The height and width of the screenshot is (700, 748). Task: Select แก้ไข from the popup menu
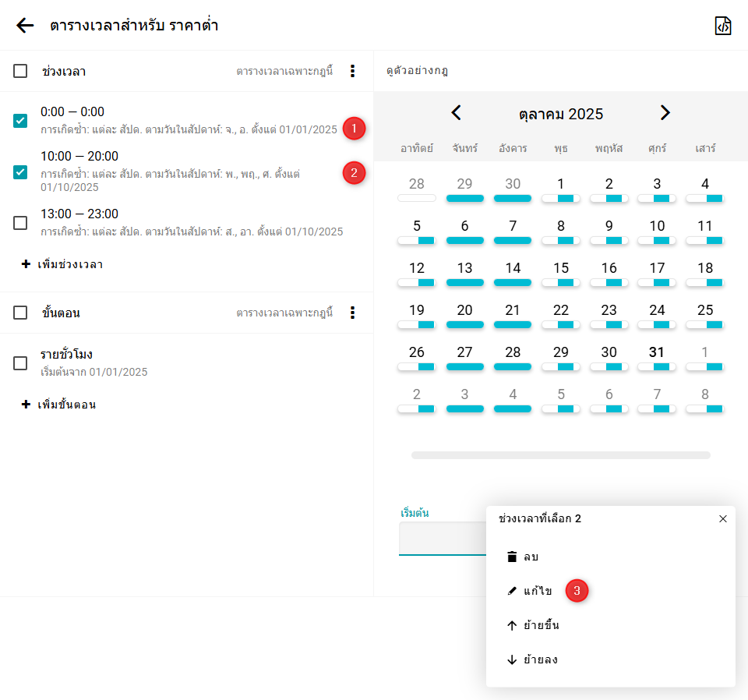(538, 591)
